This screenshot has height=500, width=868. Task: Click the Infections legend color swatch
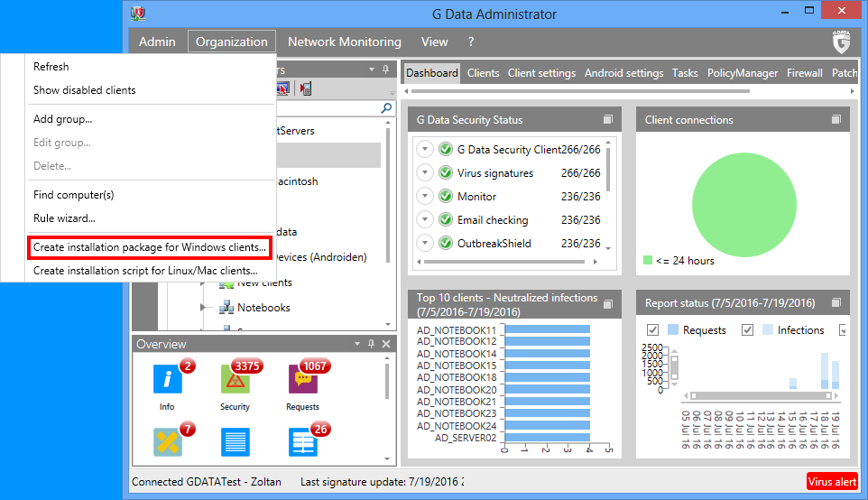[767, 330]
